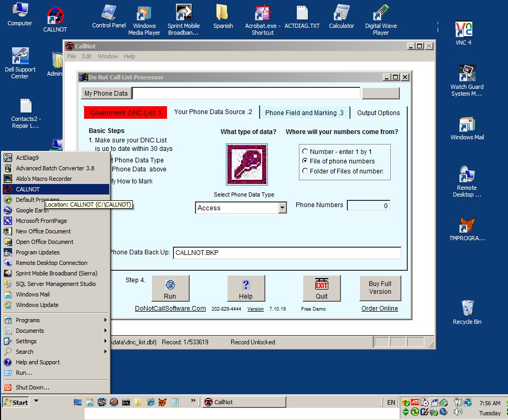Select the ACTDIAG.TXT file on the desktop

(x=302, y=17)
